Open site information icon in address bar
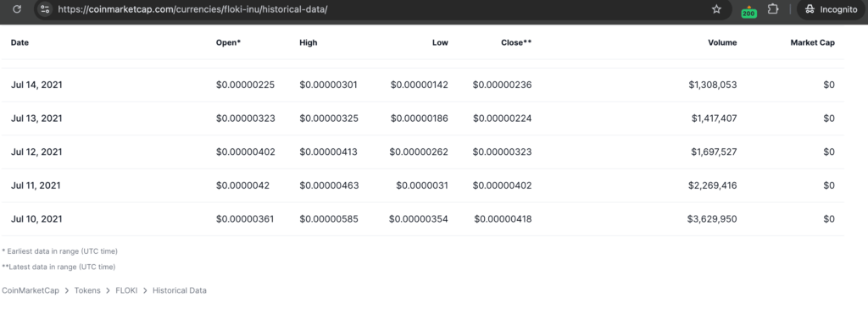The width and height of the screenshot is (868, 314). (46, 9)
